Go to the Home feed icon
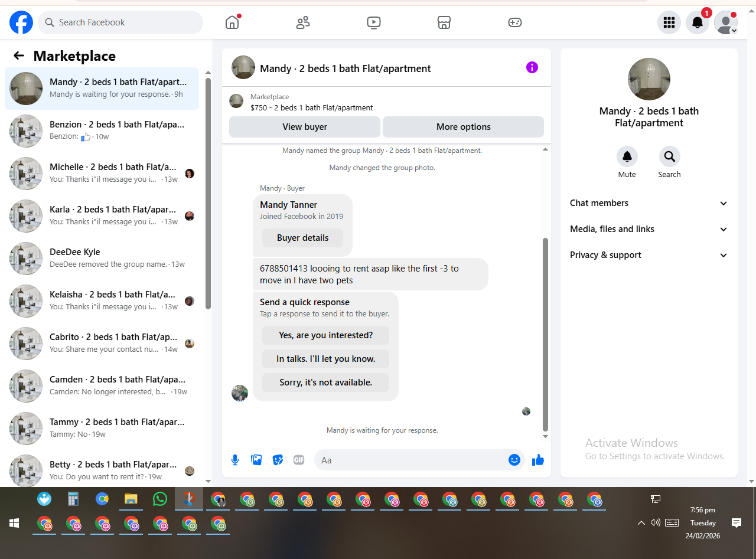 point(232,22)
